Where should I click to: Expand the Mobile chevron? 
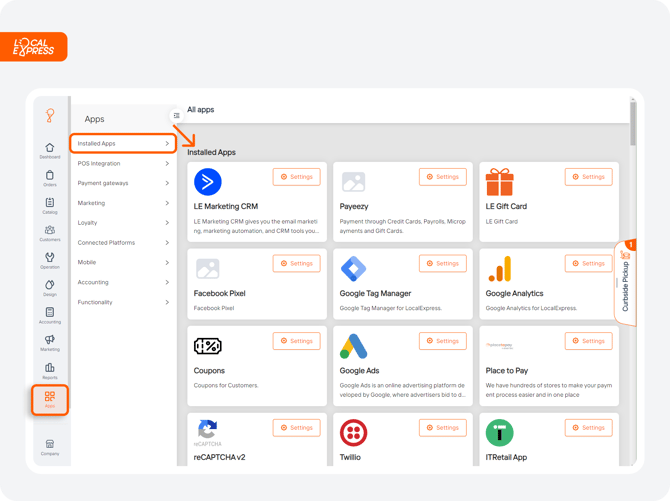[x=167, y=262]
